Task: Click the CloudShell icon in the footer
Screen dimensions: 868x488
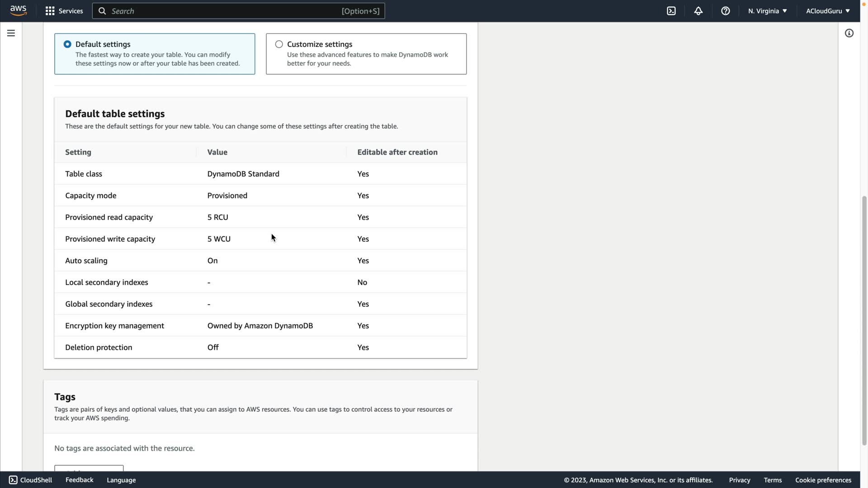Action: point(13,480)
